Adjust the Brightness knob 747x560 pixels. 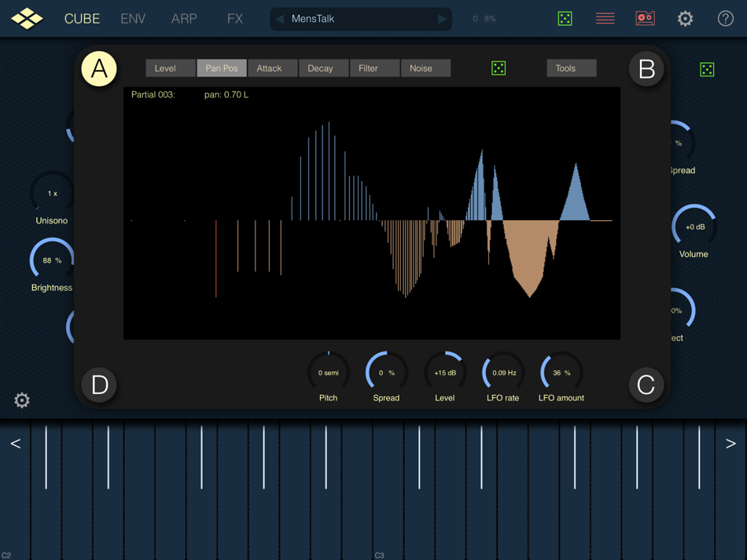click(52, 260)
